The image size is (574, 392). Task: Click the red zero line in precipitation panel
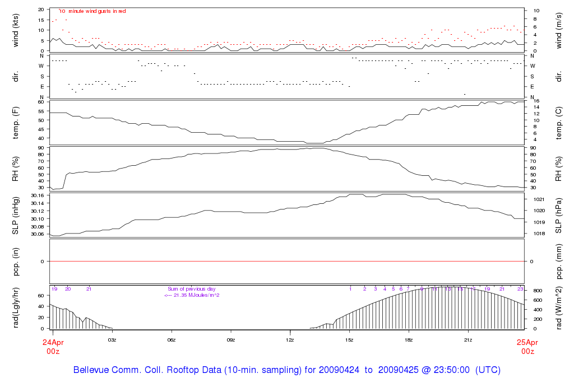click(287, 262)
